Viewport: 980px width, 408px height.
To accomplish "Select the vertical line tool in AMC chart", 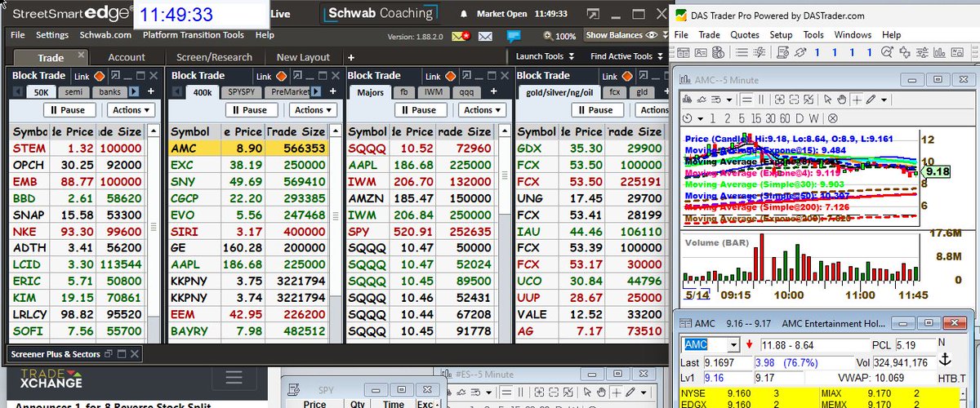I will tap(760, 100).
